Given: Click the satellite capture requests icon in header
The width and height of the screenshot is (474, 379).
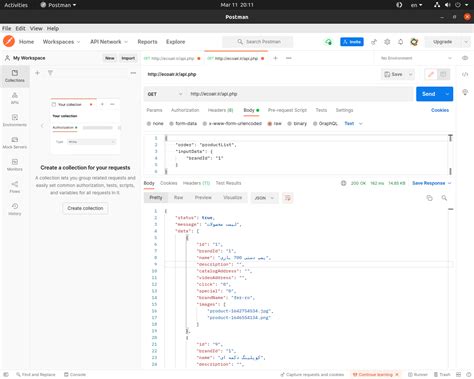Looking at the screenshot, I should [x=374, y=42].
